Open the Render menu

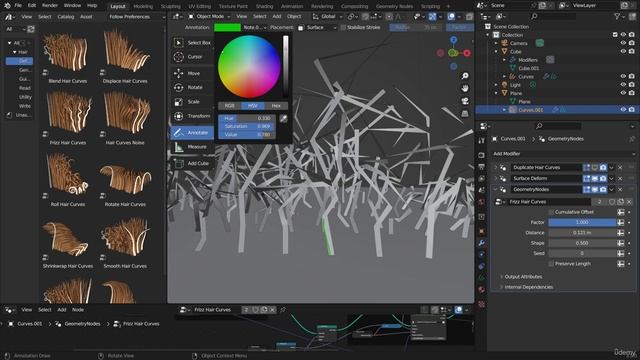[50, 6]
